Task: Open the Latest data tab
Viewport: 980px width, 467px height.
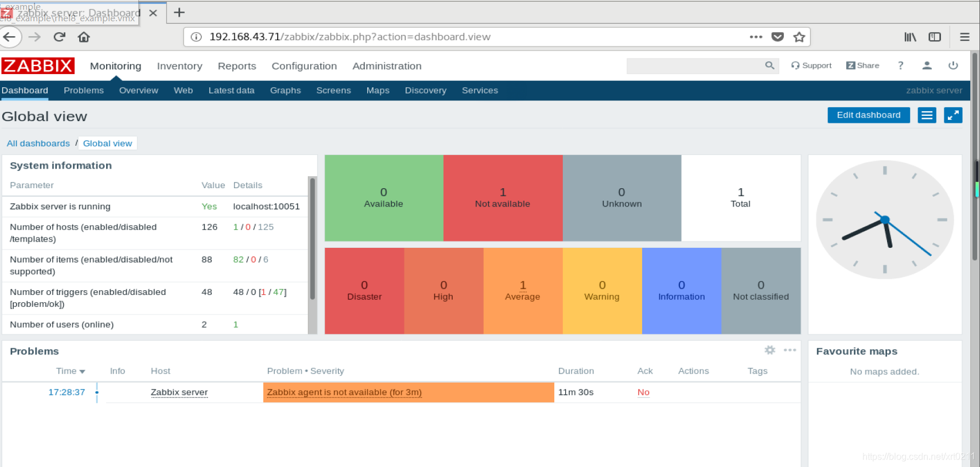Action: coord(231,90)
